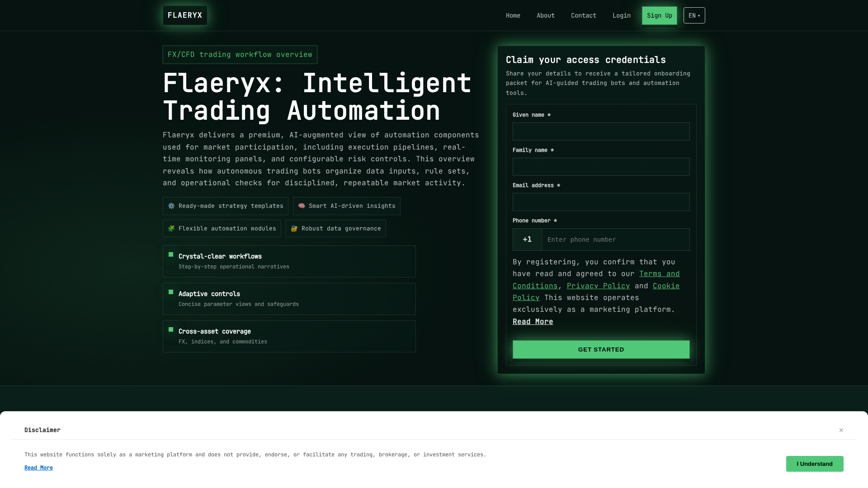Open the Login page
This screenshot has height=488, width=868.
tap(622, 15)
